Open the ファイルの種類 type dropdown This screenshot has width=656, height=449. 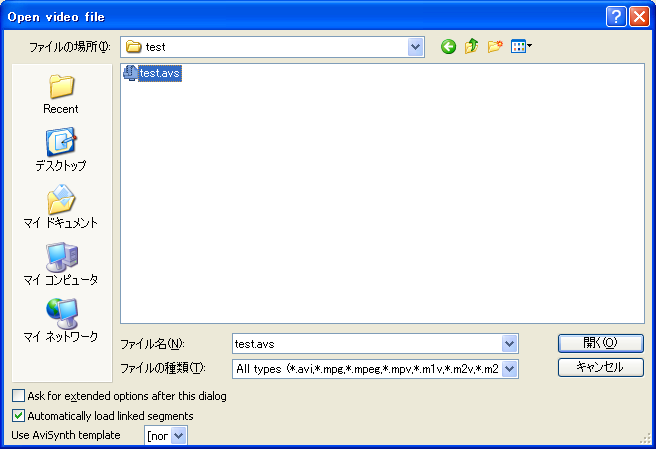click(510, 369)
